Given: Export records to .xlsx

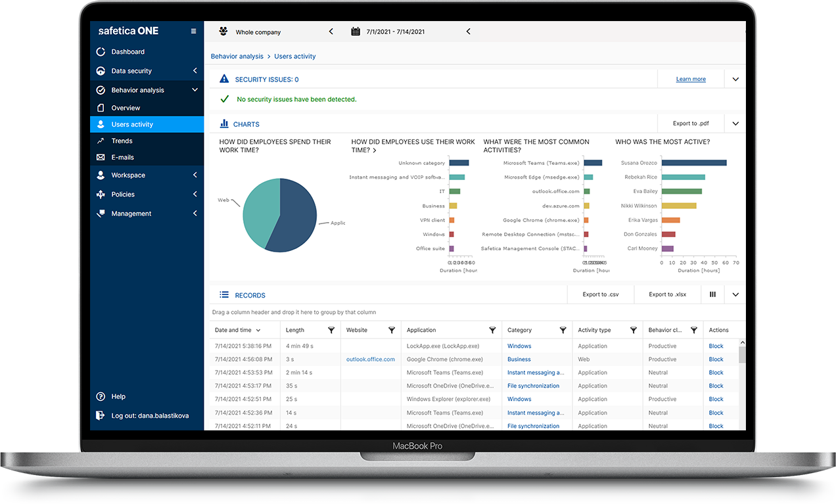Looking at the screenshot, I should 667,294.
